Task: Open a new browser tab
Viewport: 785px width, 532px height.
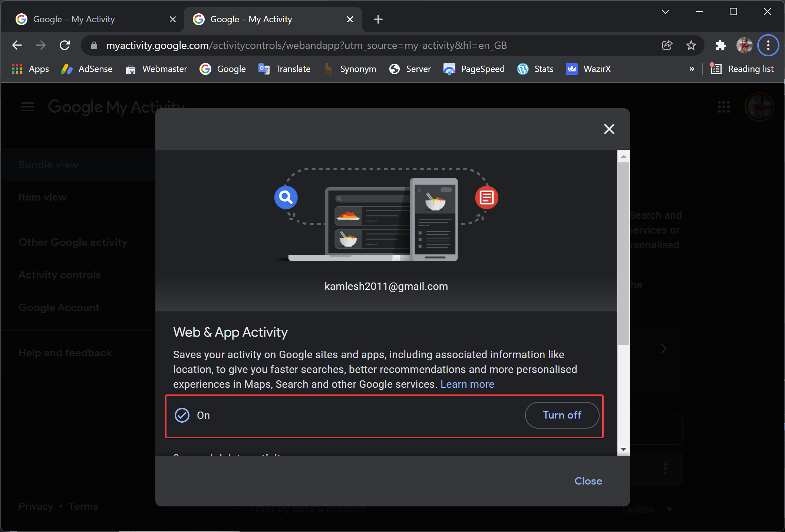Action: click(378, 19)
